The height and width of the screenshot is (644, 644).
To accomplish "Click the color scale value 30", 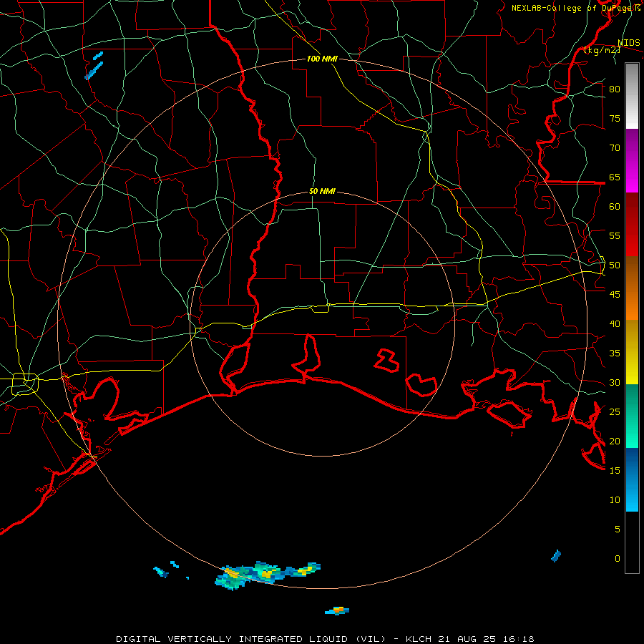I will 615,382.
